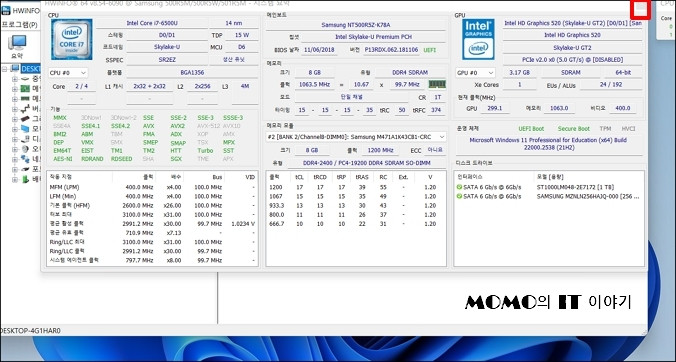Viewport: 676px width, 362px height.
Task: Click the Secure Boot label
Action: tap(573, 129)
